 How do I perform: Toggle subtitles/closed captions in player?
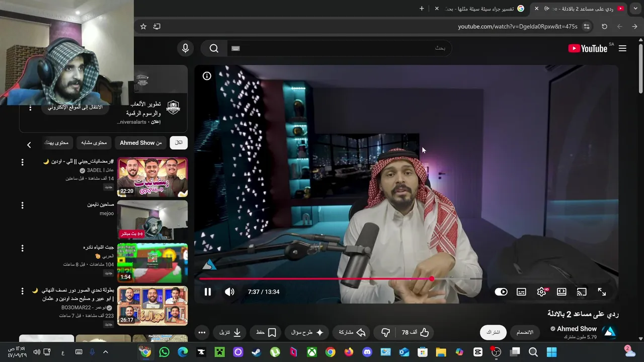point(521,292)
